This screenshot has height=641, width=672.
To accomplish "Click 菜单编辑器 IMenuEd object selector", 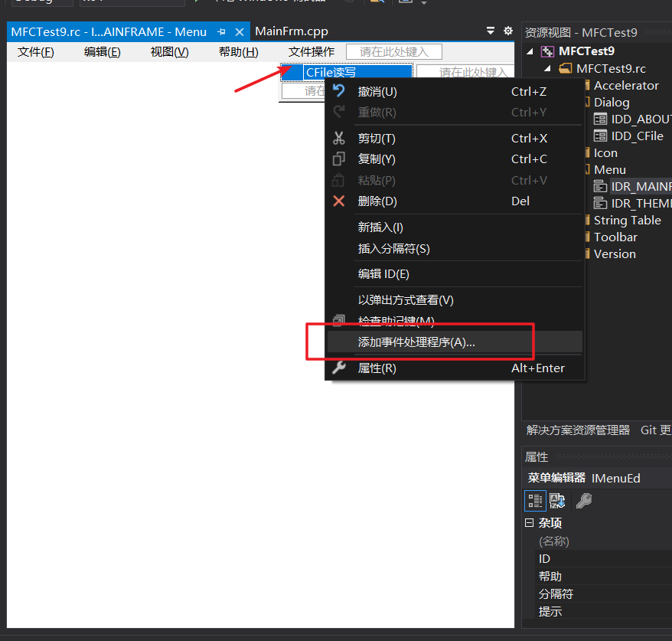I will [599, 478].
